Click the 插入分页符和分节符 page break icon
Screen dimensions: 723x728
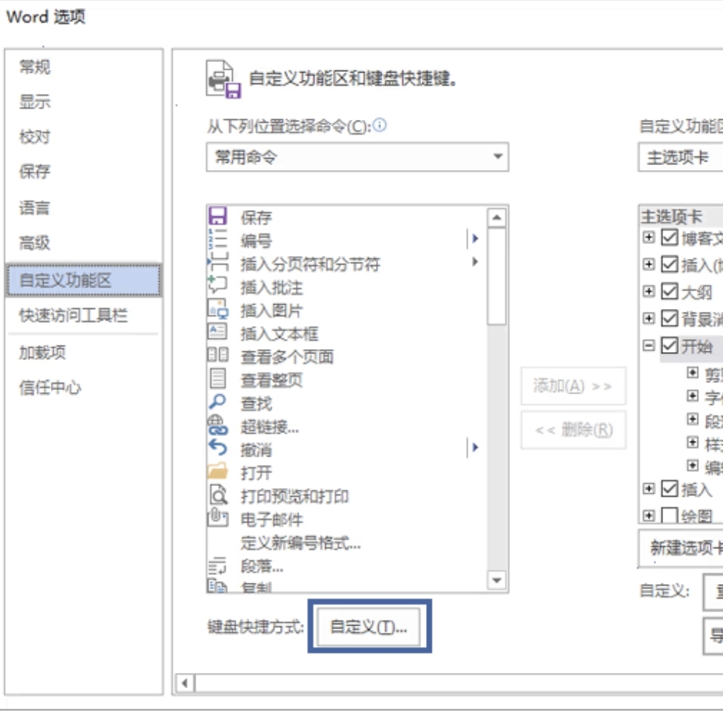tap(217, 262)
